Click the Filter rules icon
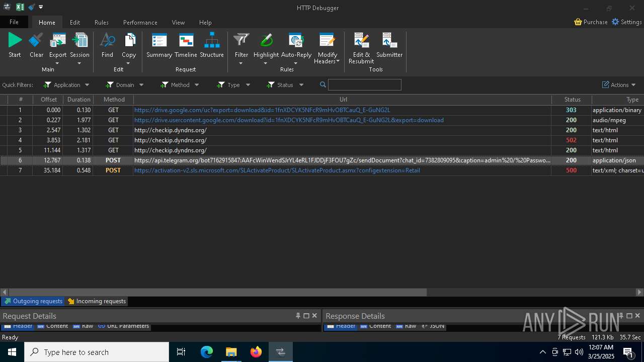Screen dimensions: 644x362 click(x=242, y=41)
